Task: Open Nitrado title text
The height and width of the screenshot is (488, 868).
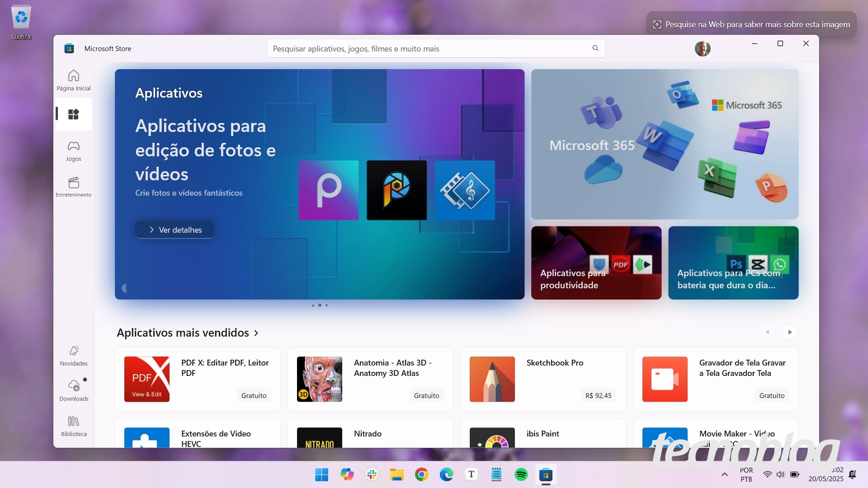Action: (x=368, y=434)
